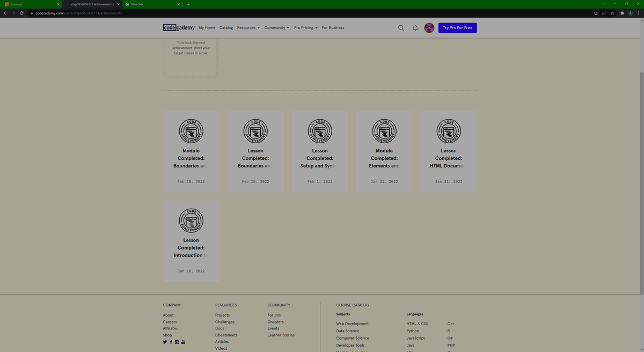Open Codecademy's Facebook page from footer
Image resolution: width=644 pixels, height=352 pixels.
coord(171,342)
